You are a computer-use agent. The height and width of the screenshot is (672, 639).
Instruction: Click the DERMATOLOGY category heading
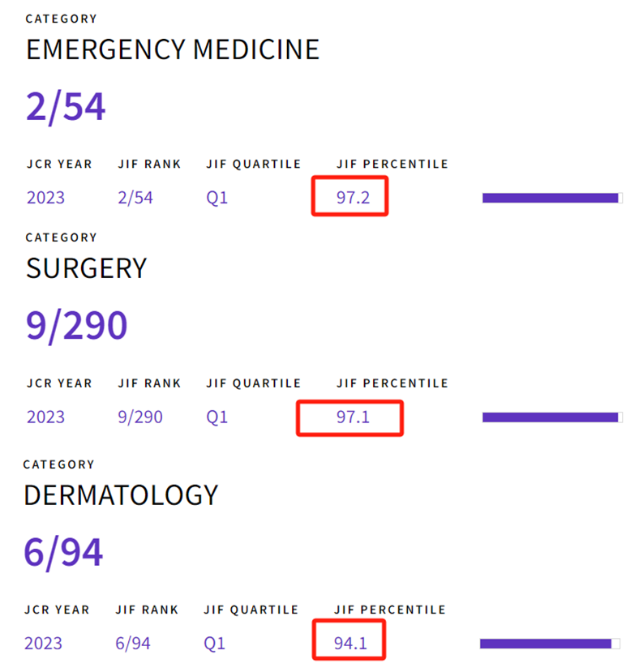pos(121,495)
